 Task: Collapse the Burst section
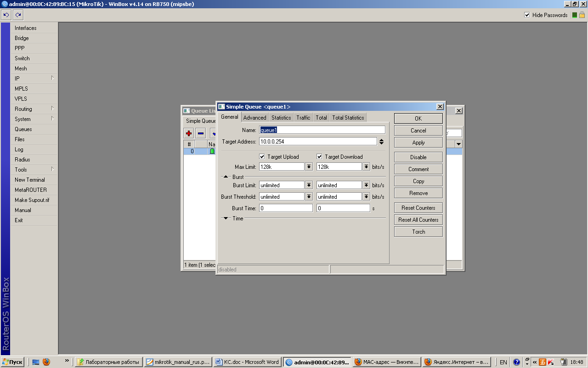226,177
